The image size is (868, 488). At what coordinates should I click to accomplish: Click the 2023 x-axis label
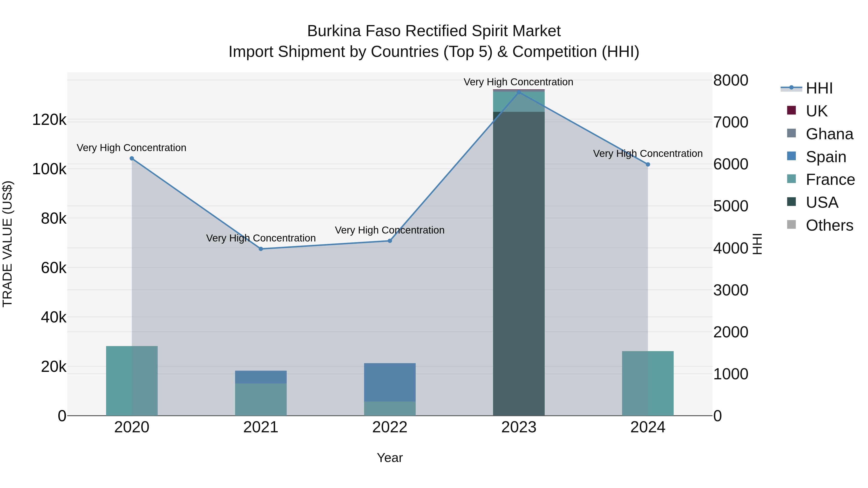click(519, 427)
